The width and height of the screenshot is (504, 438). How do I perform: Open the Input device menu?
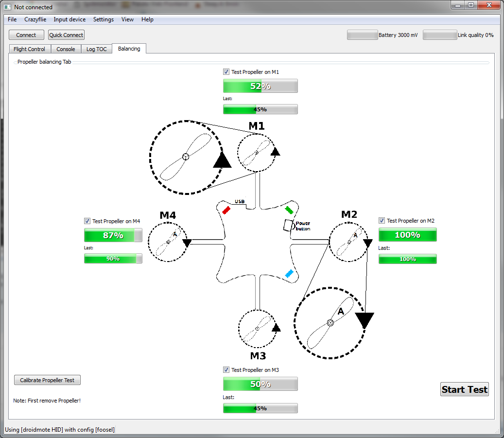(x=70, y=19)
